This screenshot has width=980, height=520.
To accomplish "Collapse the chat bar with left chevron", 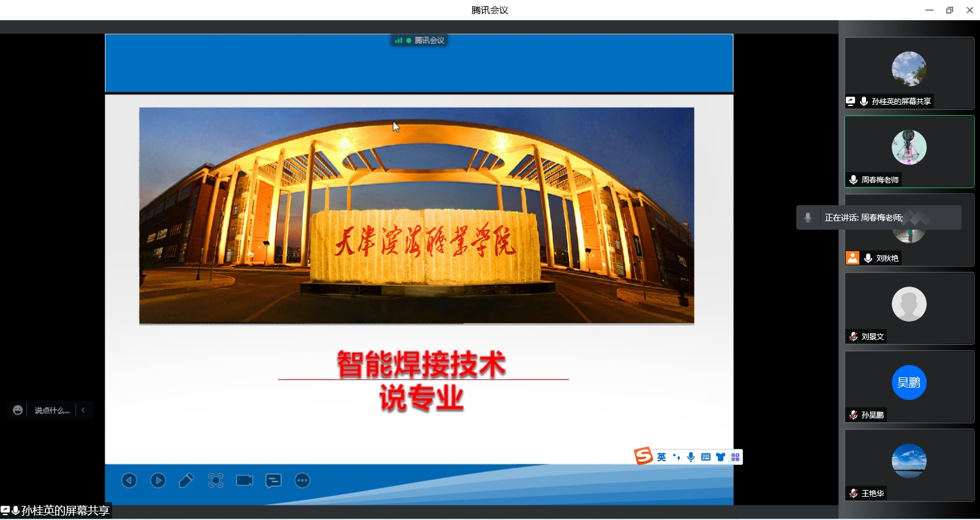I will [83, 410].
